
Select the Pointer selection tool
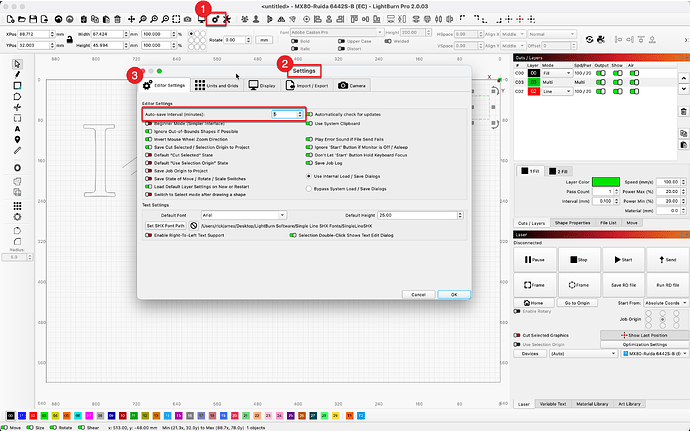click(x=17, y=64)
